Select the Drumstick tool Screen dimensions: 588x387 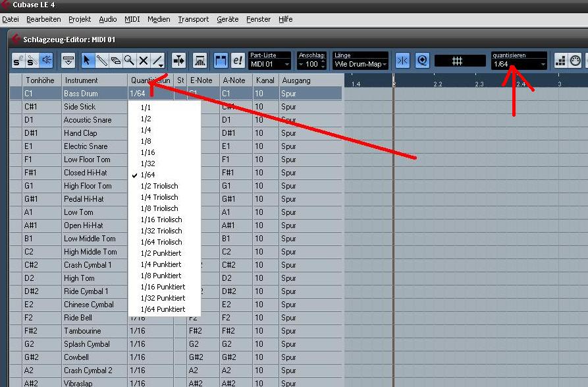(x=101, y=61)
